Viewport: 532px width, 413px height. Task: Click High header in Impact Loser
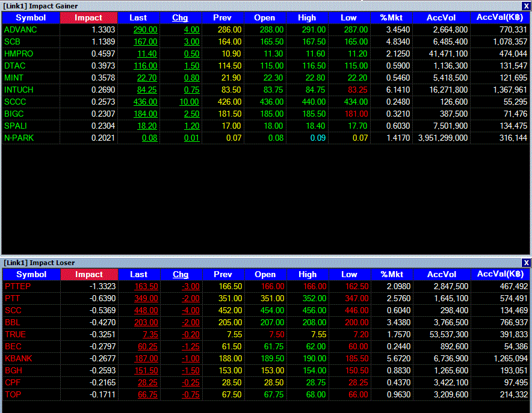(x=308, y=274)
